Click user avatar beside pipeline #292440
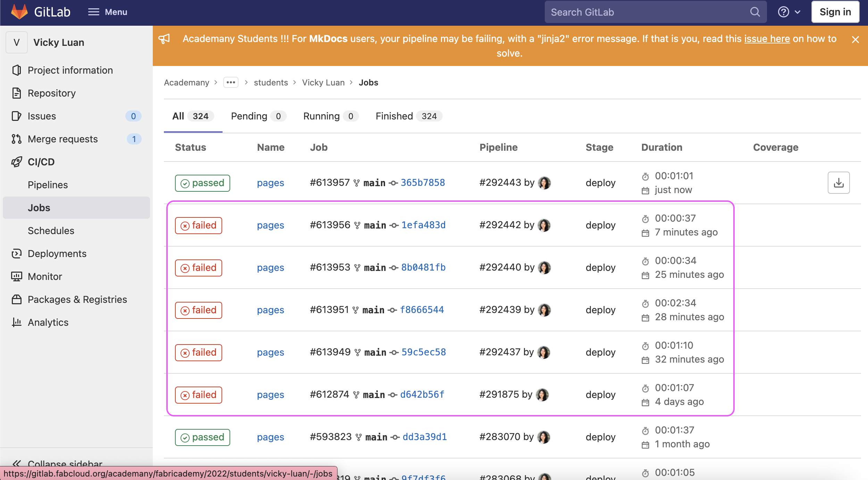The width and height of the screenshot is (868, 480). tap(544, 268)
